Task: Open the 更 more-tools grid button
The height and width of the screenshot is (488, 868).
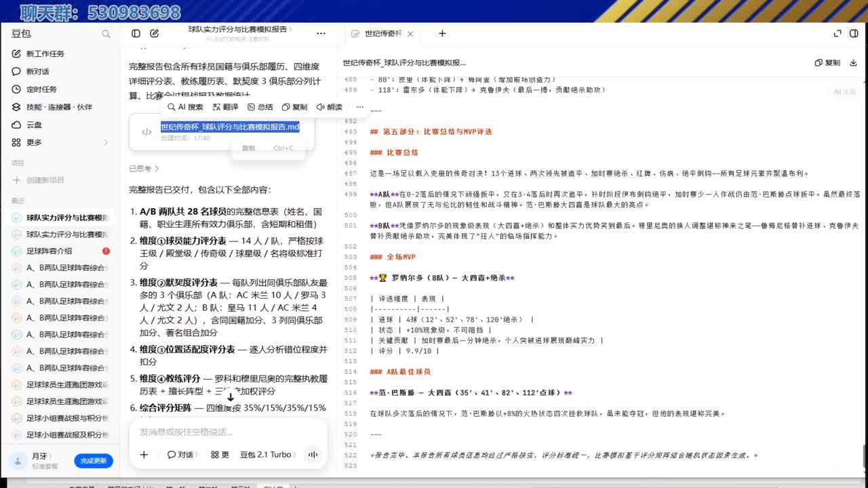Action: coord(220,455)
